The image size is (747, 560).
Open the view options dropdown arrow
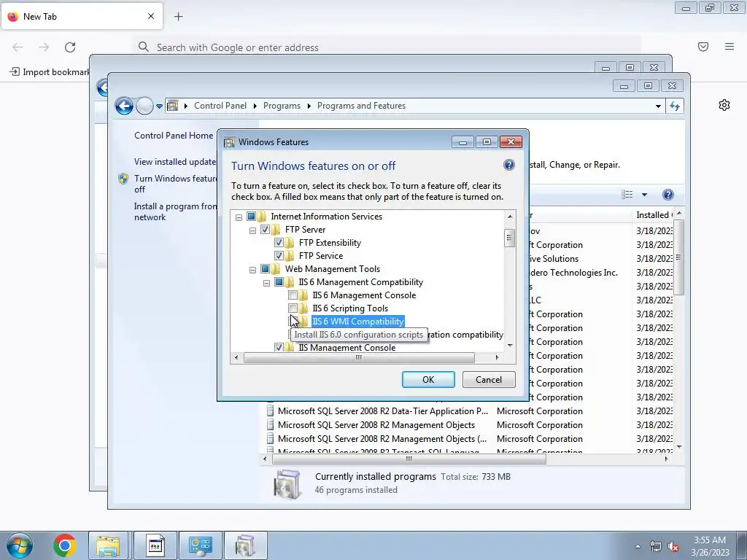644,194
